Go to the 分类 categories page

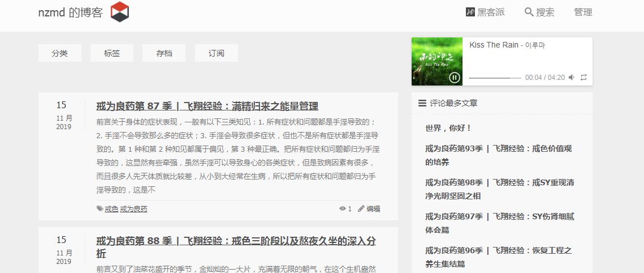(x=60, y=53)
